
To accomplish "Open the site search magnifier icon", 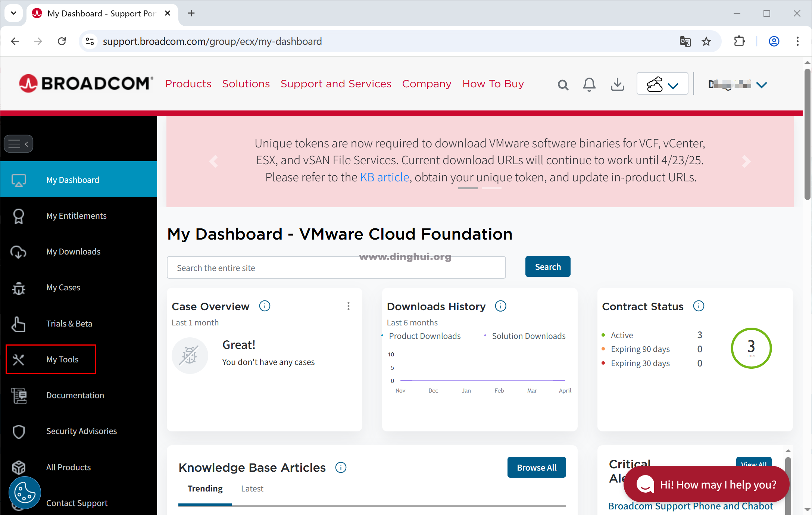I will pos(563,85).
